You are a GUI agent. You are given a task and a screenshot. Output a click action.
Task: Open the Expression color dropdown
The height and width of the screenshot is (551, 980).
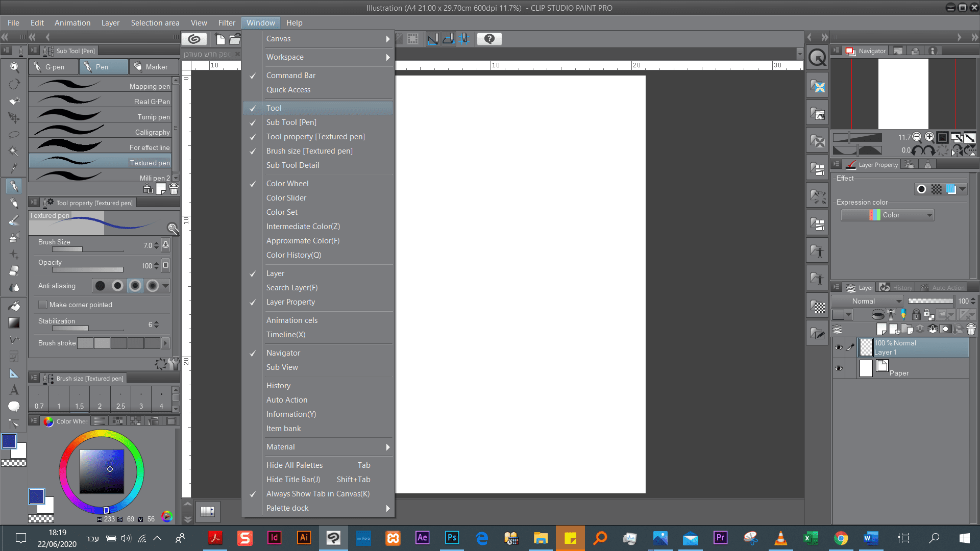pyautogui.click(x=887, y=215)
